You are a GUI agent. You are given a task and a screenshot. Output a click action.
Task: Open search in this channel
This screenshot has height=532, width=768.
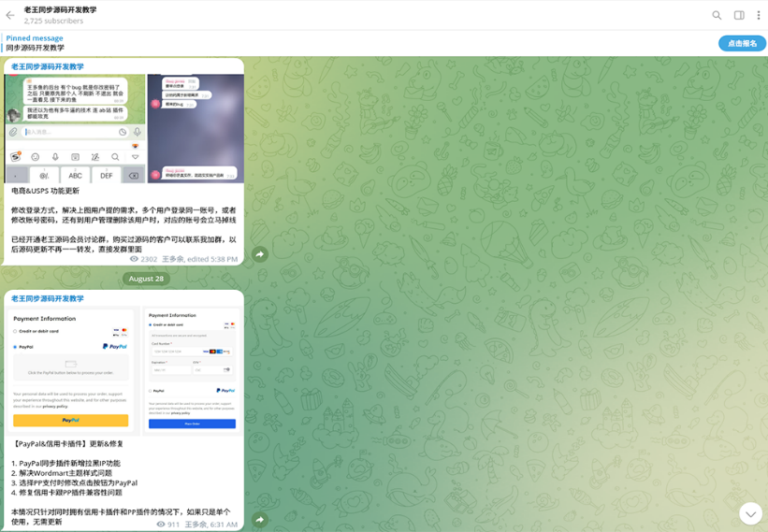tap(717, 15)
